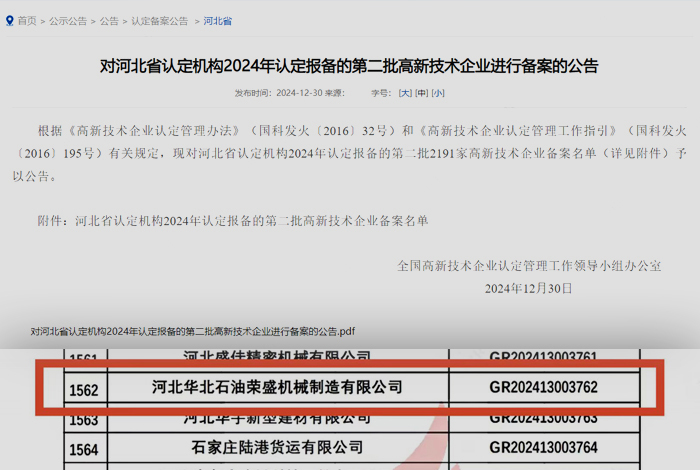Select 河北华北石油荣盛机械制造有限公司 cell
The height and width of the screenshot is (470, 700).
tap(278, 387)
